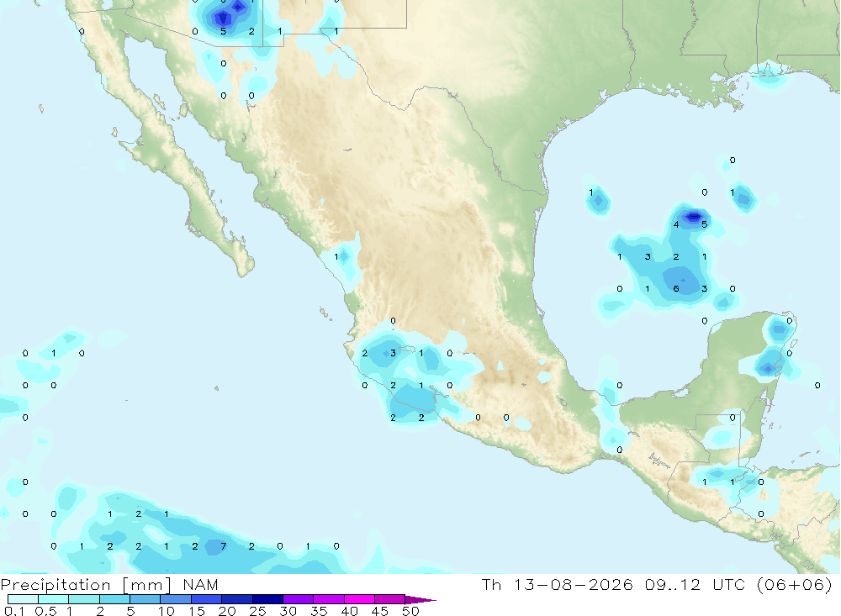The height and width of the screenshot is (616, 841).
Task: Click the dark blue rain core near Arizona border
Action: tap(222, 18)
